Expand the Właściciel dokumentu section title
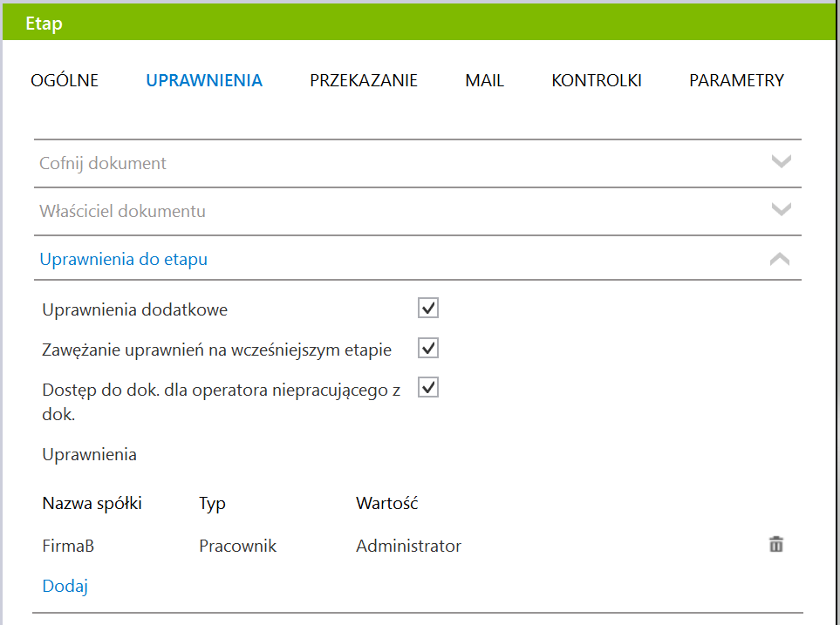Image resolution: width=840 pixels, height=625 pixels. point(123,211)
